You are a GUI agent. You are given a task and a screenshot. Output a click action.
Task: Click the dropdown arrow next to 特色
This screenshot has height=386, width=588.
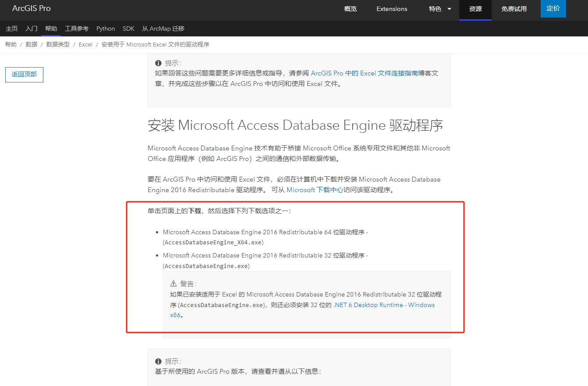click(x=449, y=9)
